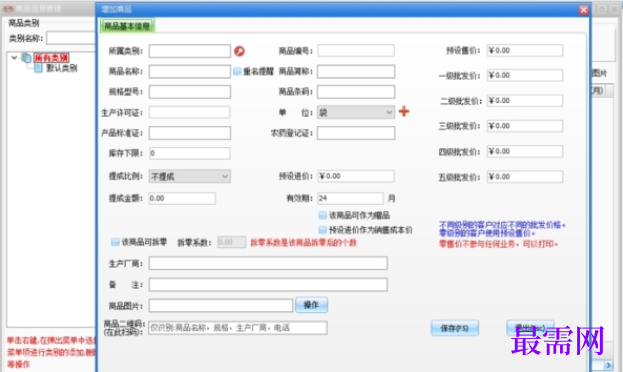
Task: Click the 类别名称 field in background window
Action: tap(71, 38)
